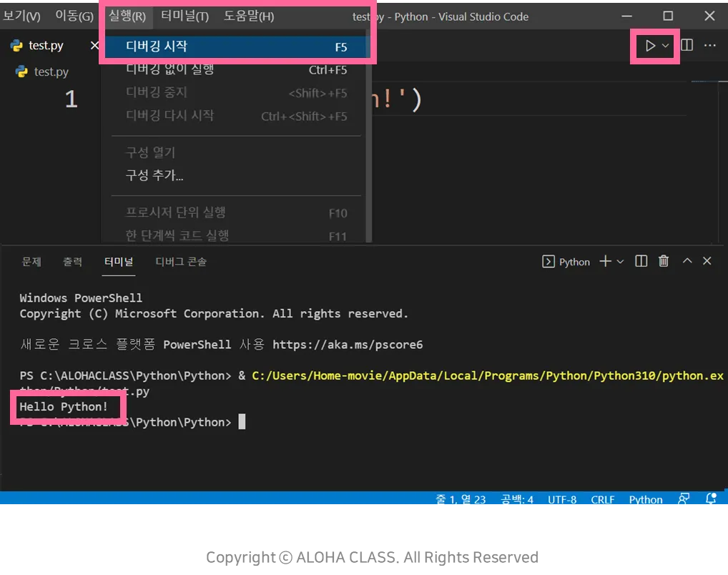Image resolution: width=728 pixels, height=575 pixels.
Task: Select language mode Python in status bar
Action: 645,499
